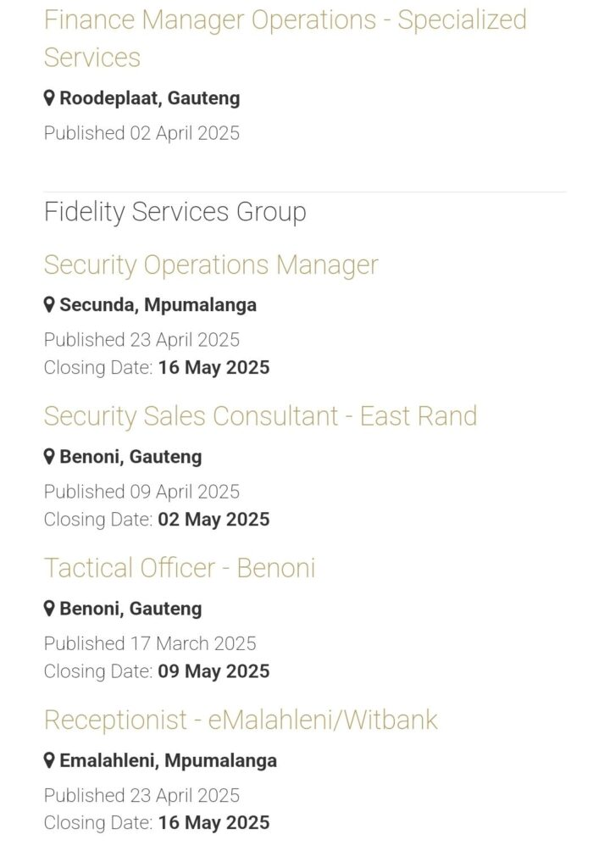Open the Security Operations Manager listing
The height and width of the screenshot is (868, 610).
211,264
